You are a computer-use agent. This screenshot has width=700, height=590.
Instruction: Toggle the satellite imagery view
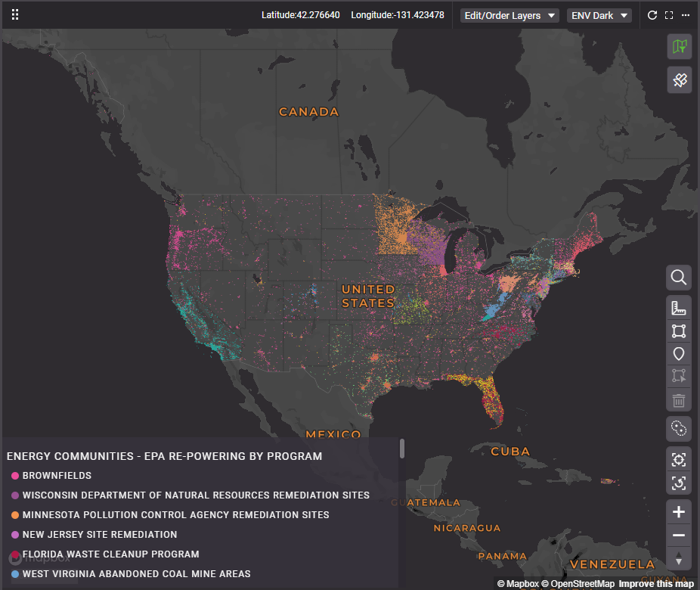point(679,80)
